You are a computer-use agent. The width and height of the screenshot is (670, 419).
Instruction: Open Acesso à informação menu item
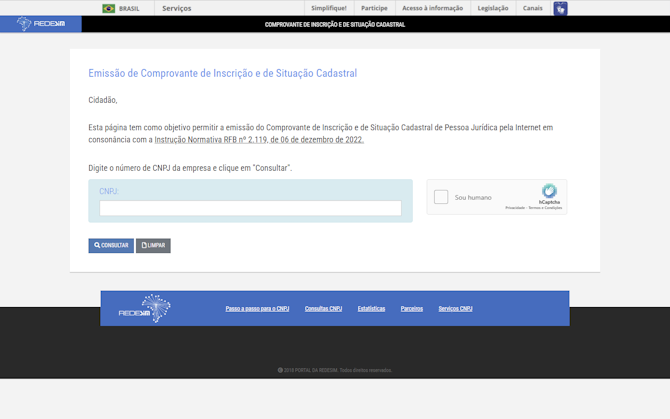[x=432, y=8]
